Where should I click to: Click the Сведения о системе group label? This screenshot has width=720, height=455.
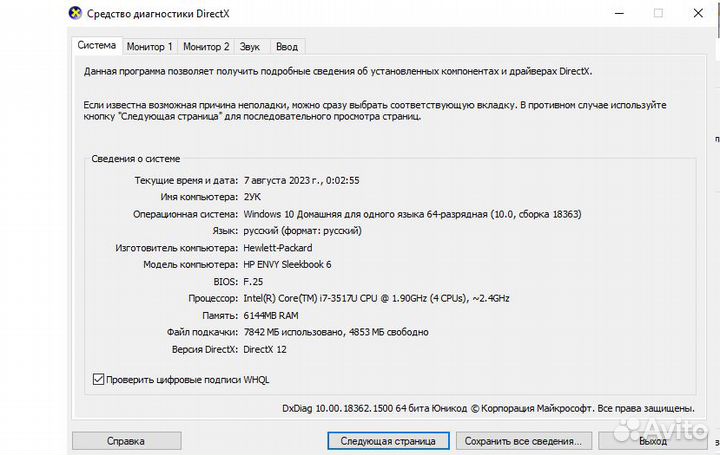[135, 159]
